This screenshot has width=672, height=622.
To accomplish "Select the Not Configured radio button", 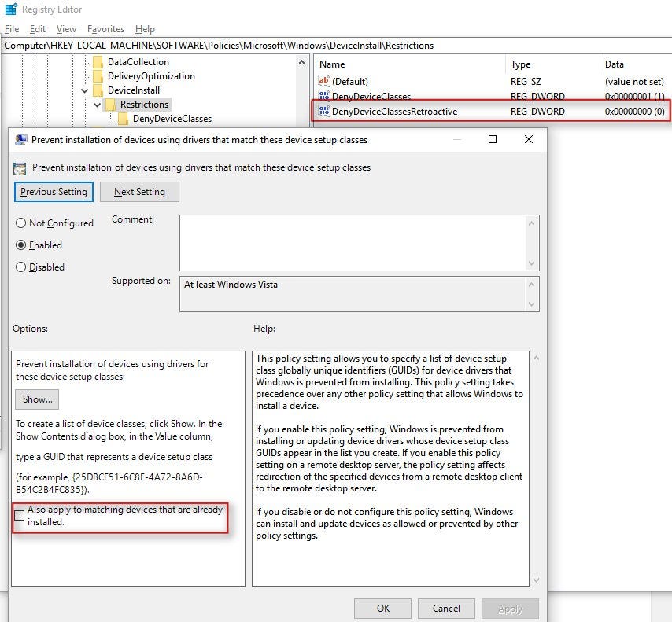I will point(20,223).
